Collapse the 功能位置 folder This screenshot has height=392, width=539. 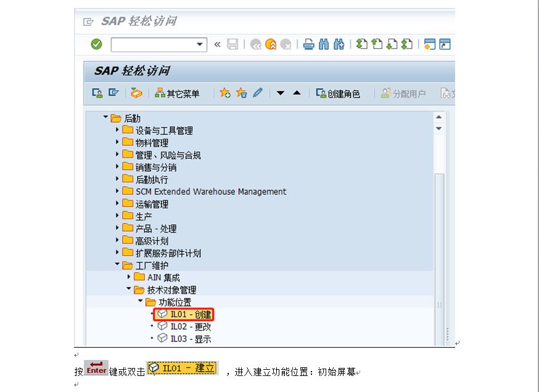pos(140,301)
